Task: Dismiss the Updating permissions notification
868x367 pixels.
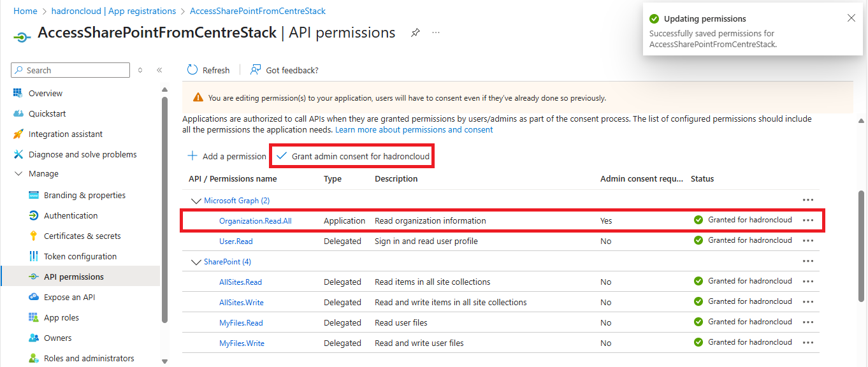Action: (x=851, y=18)
